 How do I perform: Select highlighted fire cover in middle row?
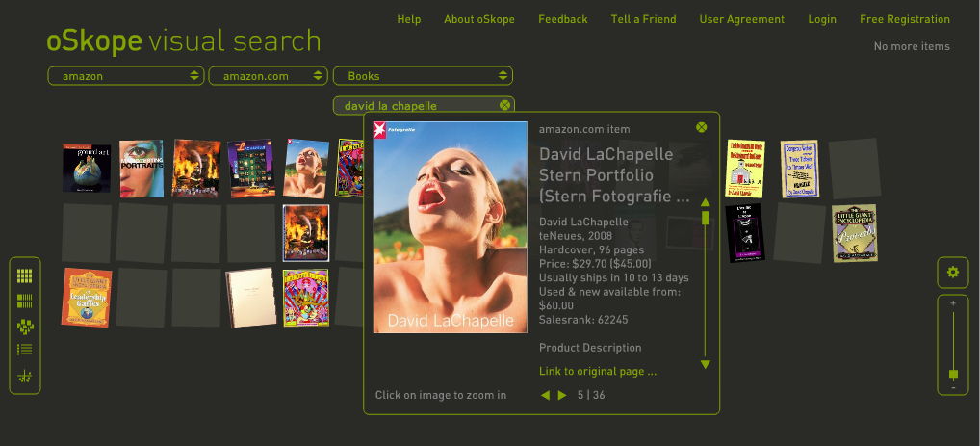coord(306,233)
